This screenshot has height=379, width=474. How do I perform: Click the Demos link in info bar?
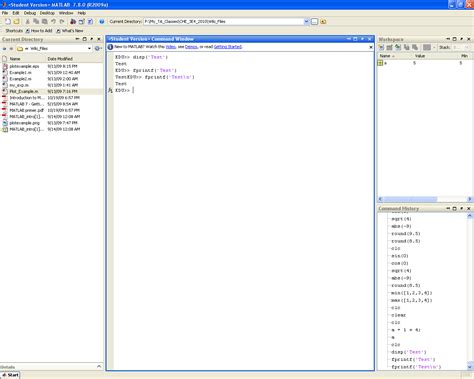tap(191, 47)
